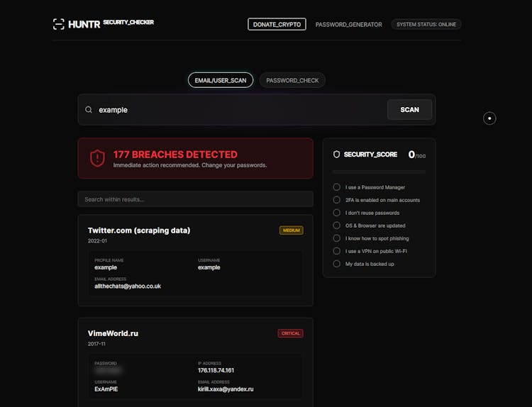This screenshot has height=407, width=532.
Task: Click the blurred password in VimeWorld.ru card
Action: pos(108,370)
